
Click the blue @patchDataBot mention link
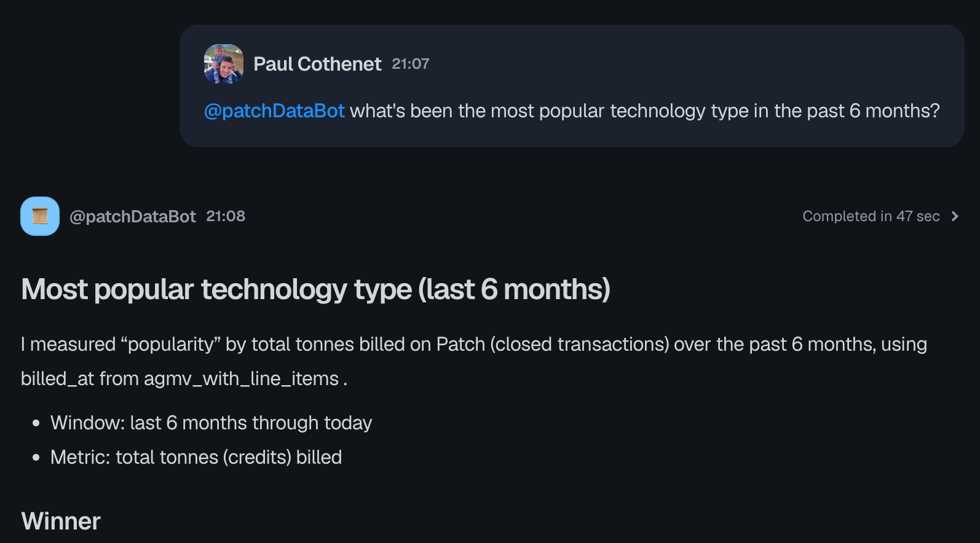pos(274,111)
